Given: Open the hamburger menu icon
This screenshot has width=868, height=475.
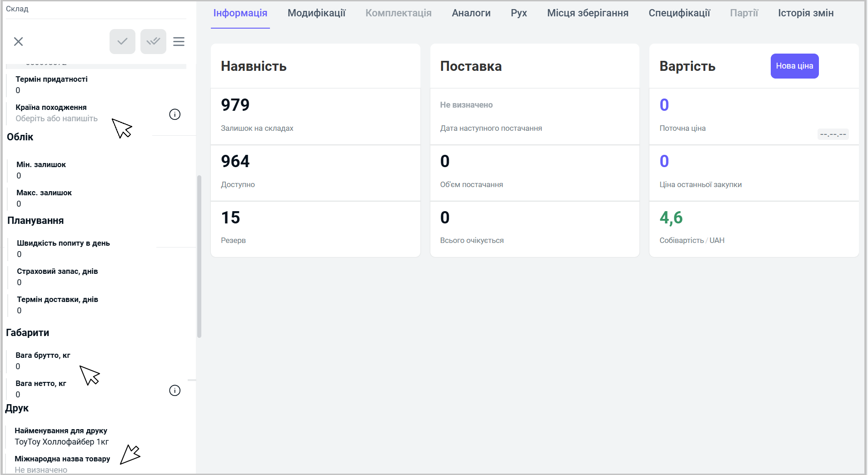Looking at the screenshot, I should coord(179,42).
